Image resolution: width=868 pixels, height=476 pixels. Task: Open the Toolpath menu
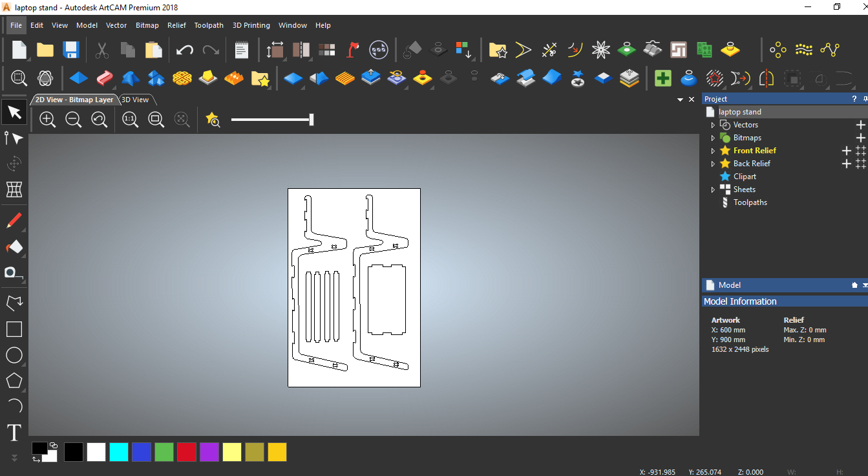tap(209, 25)
